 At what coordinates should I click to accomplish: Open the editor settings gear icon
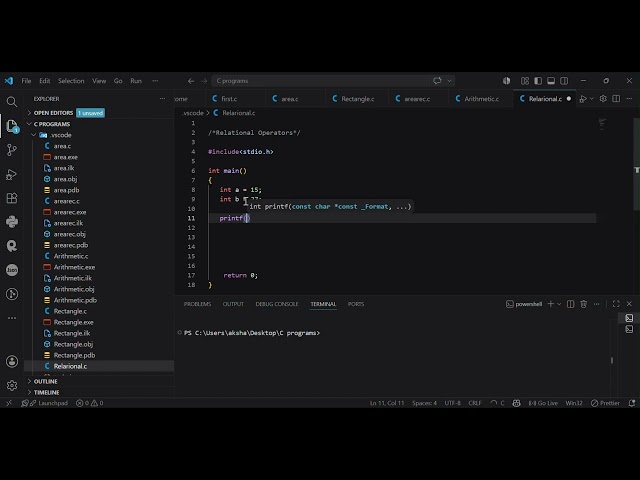pyautogui.click(x=603, y=99)
